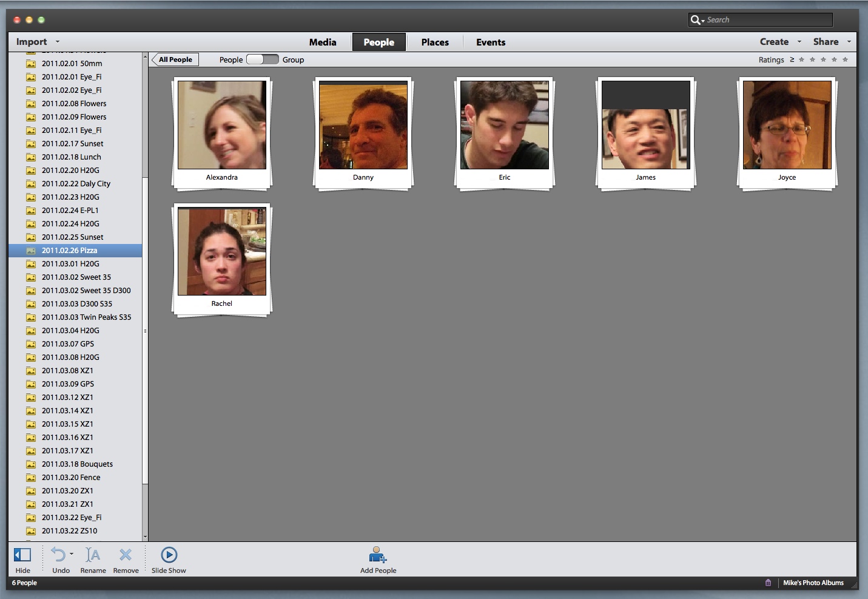Click the Remove X icon
The image size is (868, 599).
click(x=126, y=555)
